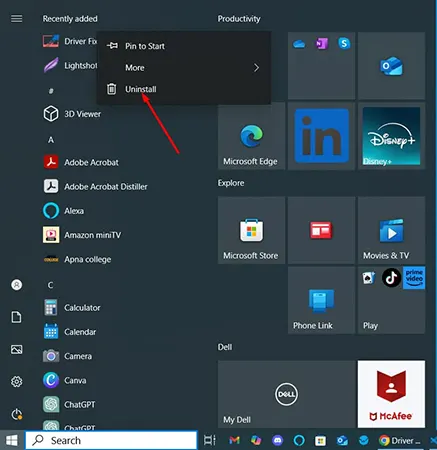This screenshot has width=437, height=450.
Task: Open the Phone Link tile
Action: (321, 300)
